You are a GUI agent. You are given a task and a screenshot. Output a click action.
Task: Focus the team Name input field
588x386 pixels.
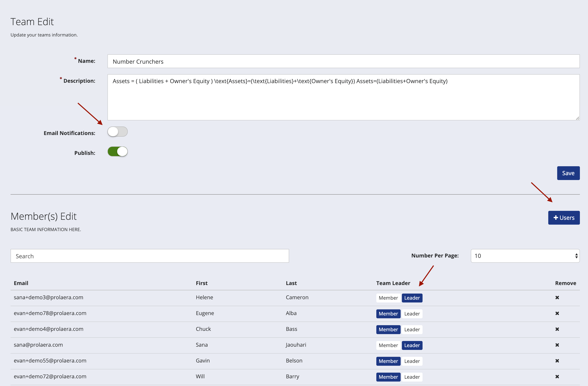coord(343,61)
